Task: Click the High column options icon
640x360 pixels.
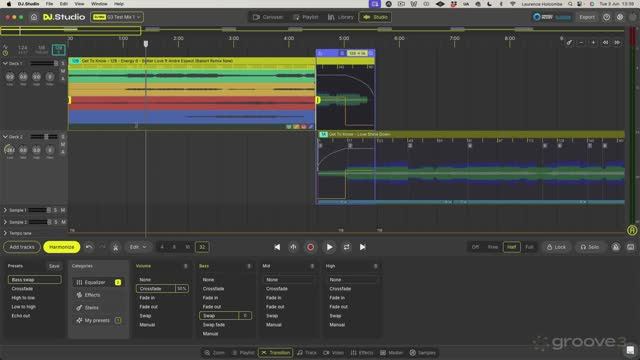Action: coord(375,266)
